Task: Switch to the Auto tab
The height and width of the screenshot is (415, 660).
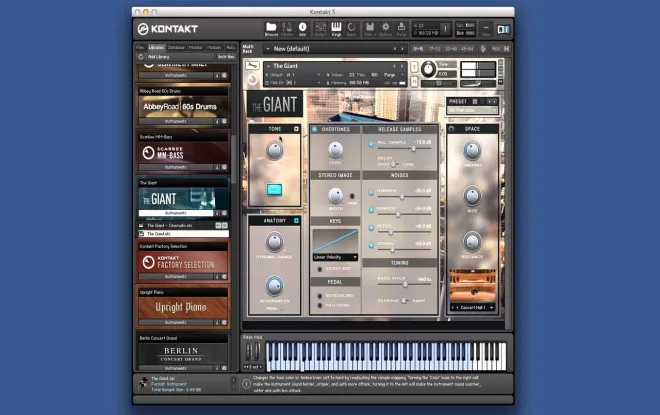Action: click(x=230, y=48)
